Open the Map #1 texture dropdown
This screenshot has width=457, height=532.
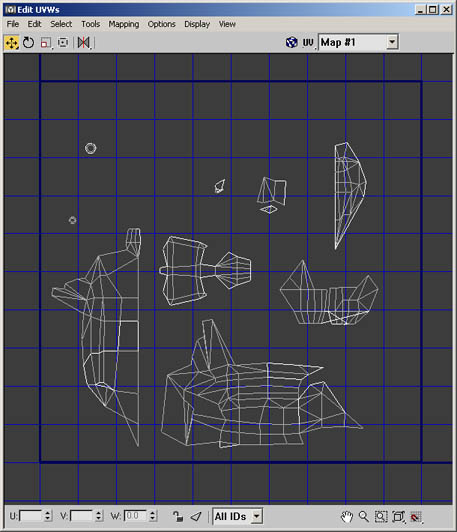pyautogui.click(x=358, y=42)
